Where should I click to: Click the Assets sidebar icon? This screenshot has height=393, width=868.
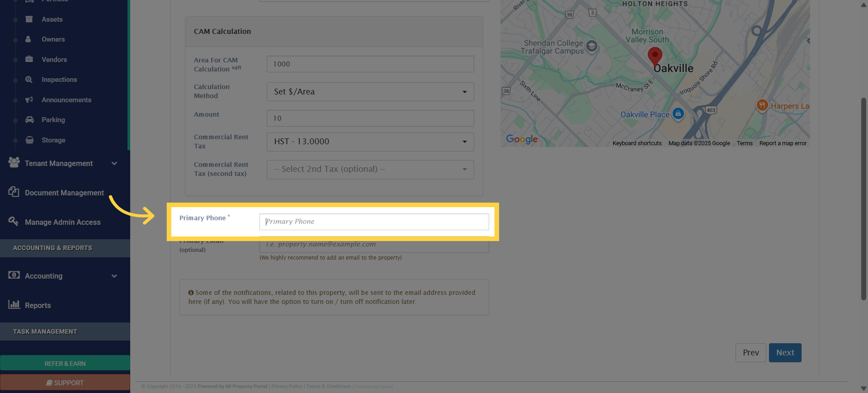tap(29, 19)
